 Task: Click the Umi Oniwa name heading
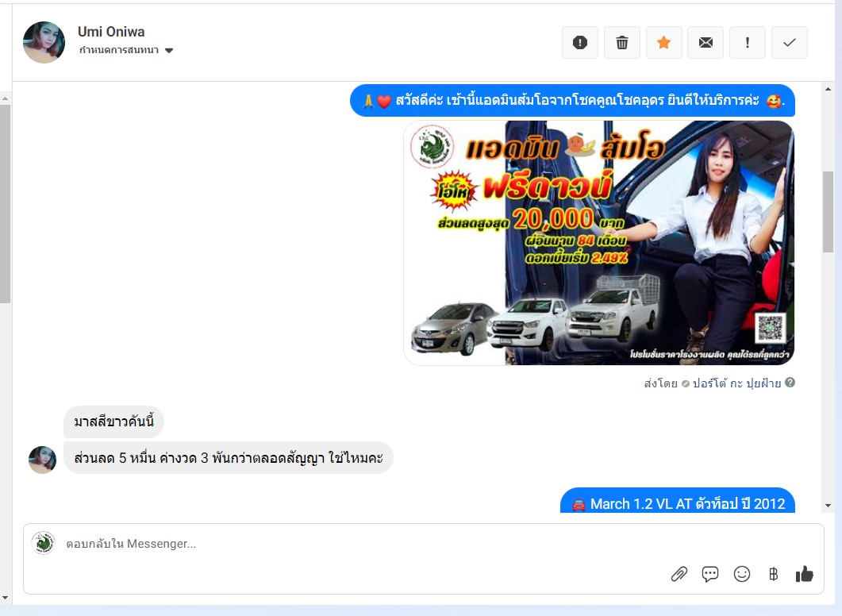pos(111,32)
